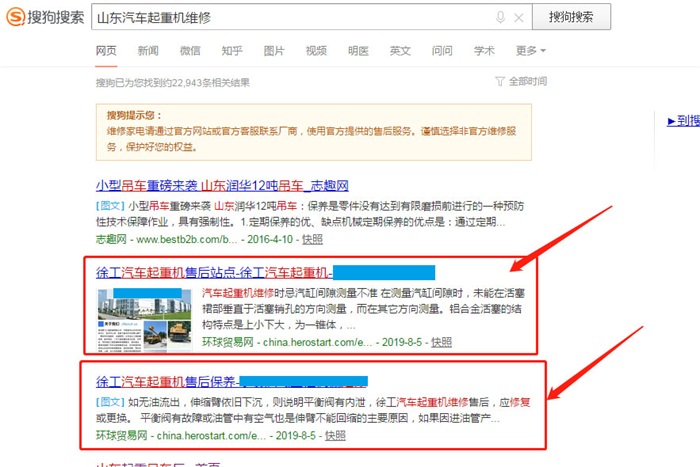700x467 pixels.
Task: Switch to the 视频 tab
Action: tap(316, 51)
